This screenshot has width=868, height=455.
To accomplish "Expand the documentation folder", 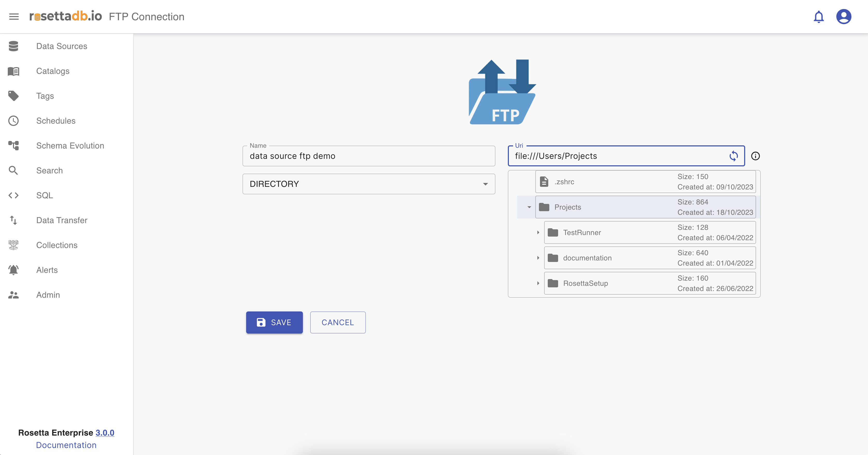I will (538, 258).
